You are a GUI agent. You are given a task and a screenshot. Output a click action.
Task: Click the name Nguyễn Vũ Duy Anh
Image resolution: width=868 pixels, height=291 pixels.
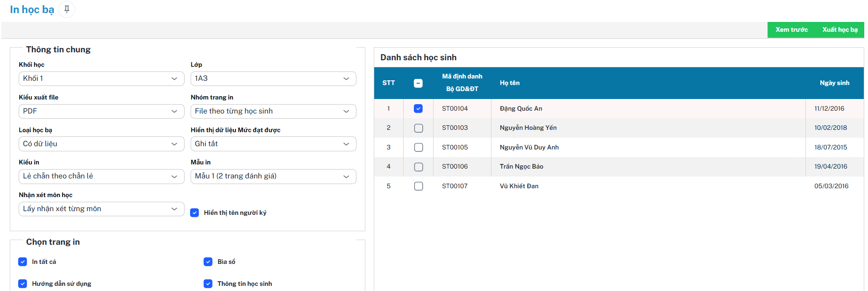pyautogui.click(x=529, y=147)
